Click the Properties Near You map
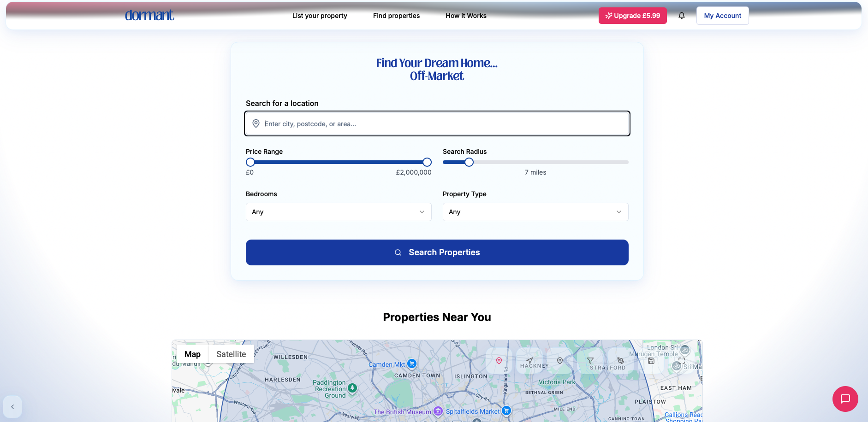The image size is (868, 422). (437, 381)
